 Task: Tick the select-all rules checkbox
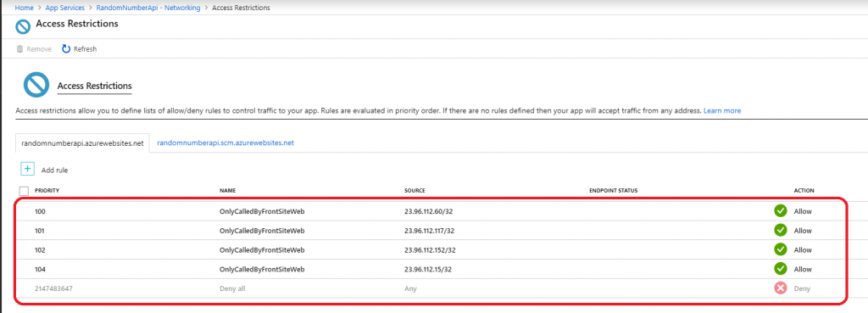(x=24, y=191)
